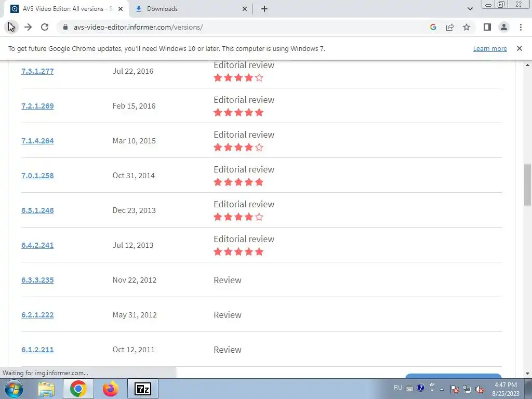Click the scrollbar down arrow

[x=528, y=374]
